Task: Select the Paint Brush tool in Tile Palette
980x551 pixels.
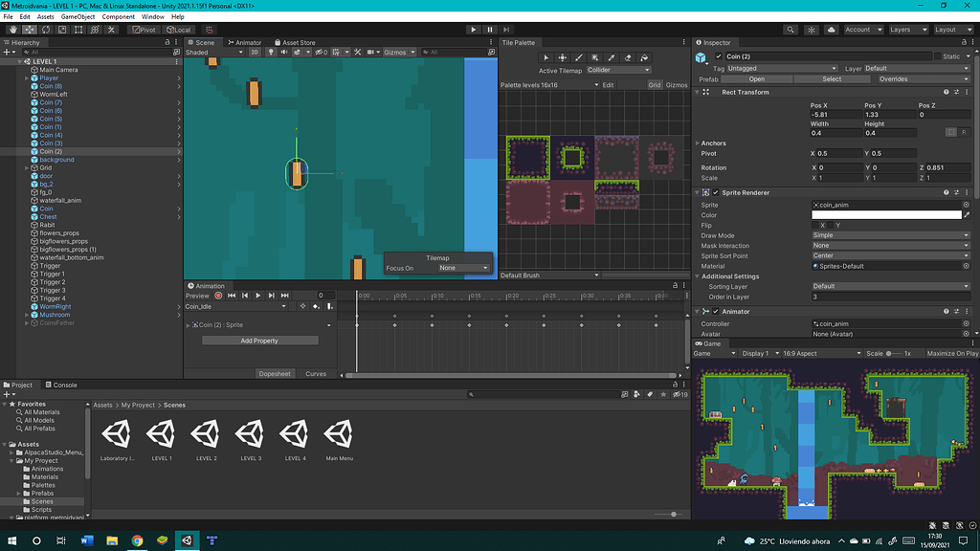Action: tap(579, 57)
